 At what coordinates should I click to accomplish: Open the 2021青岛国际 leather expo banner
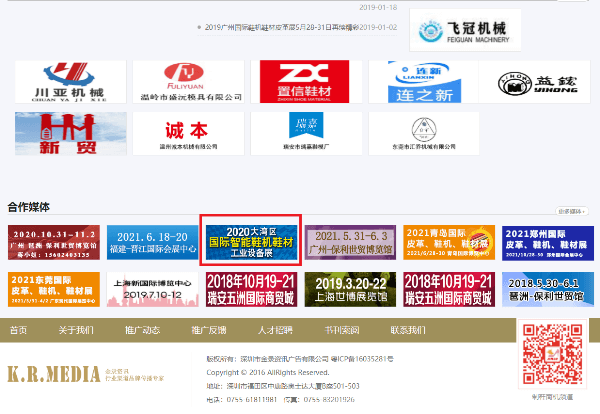(449, 243)
